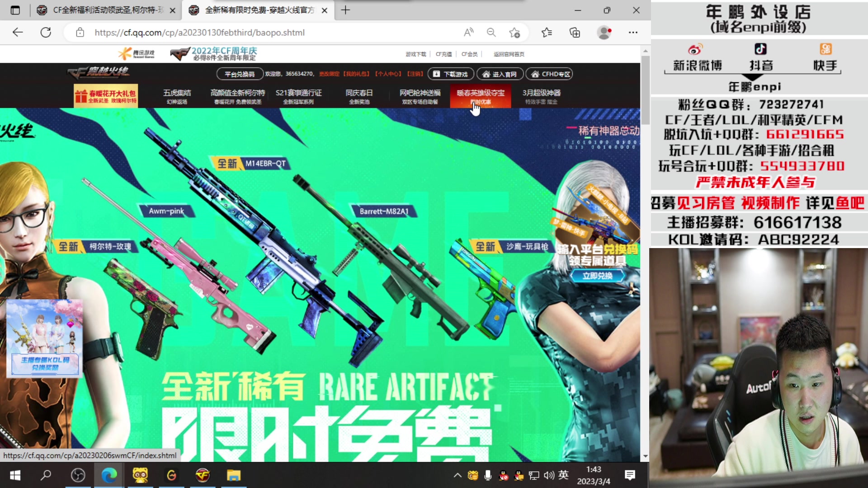Open Edge Settings and more menu

(x=633, y=33)
